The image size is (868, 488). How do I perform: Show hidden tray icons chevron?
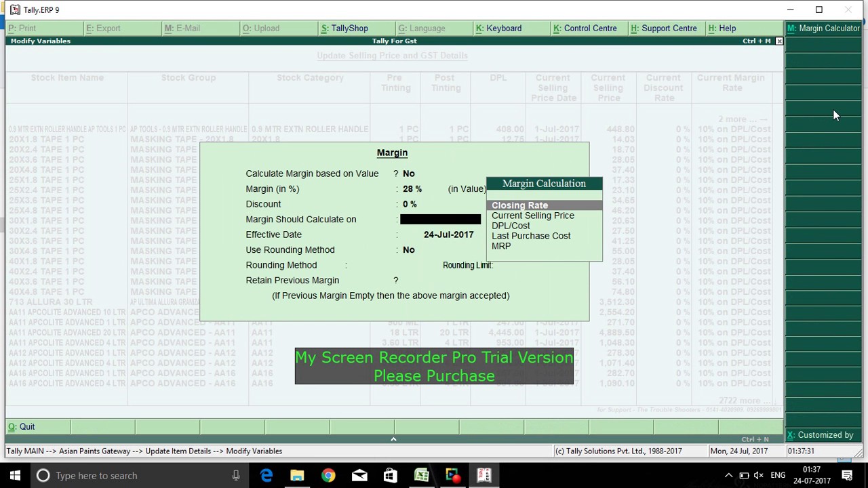(729, 476)
